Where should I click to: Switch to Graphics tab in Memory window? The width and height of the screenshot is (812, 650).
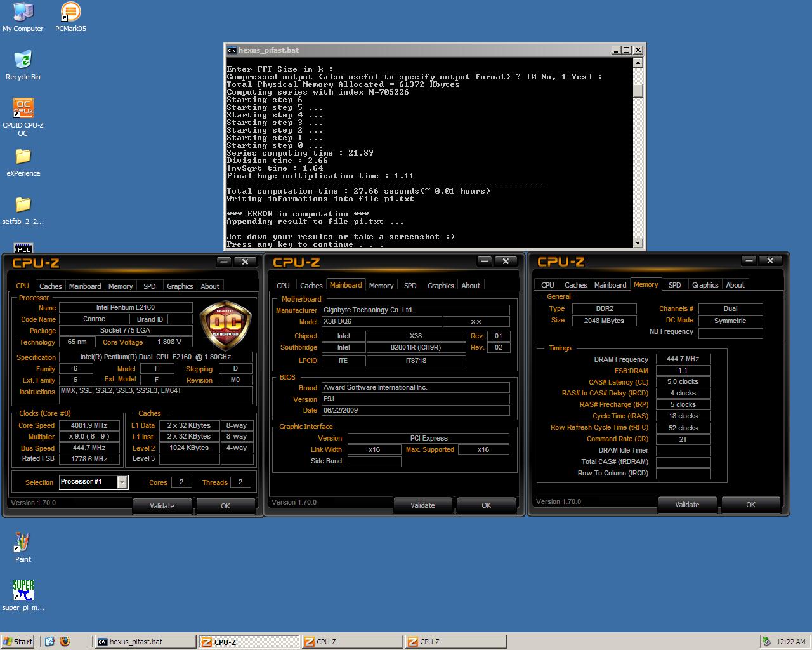(705, 285)
